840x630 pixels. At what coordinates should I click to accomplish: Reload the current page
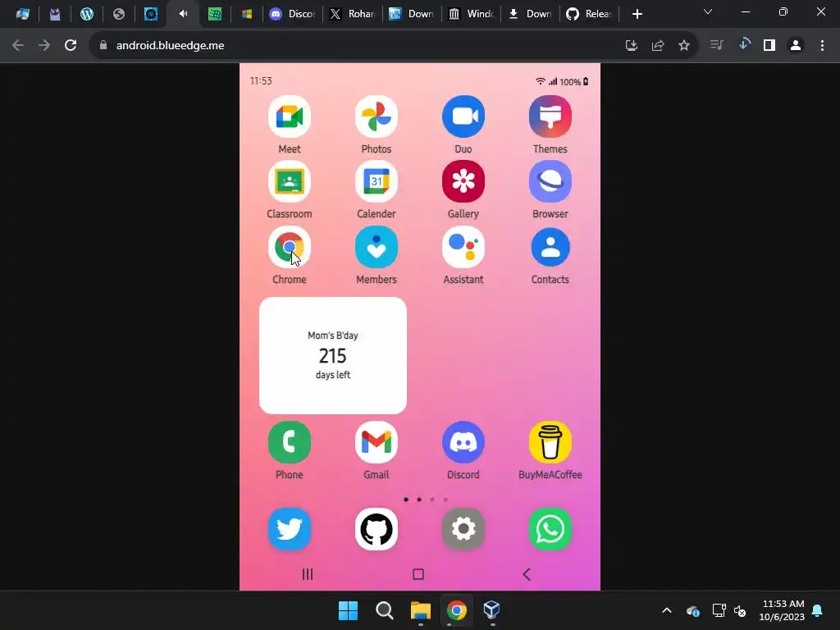click(x=71, y=46)
